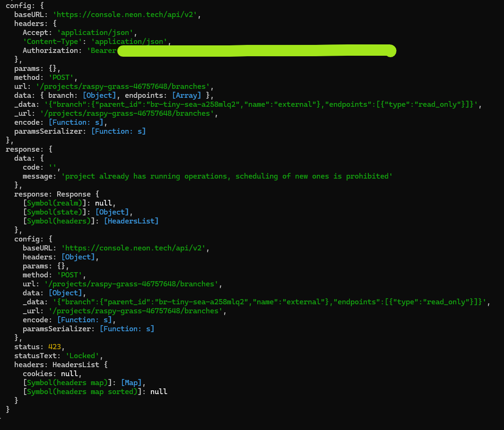Click the method 'POST' inside response config
Viewport: 504px width, 430px height.
point(70,275)
